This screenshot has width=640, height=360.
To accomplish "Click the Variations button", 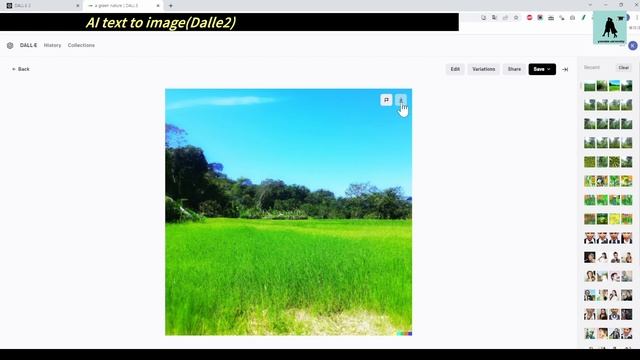I will coord(484,69).
